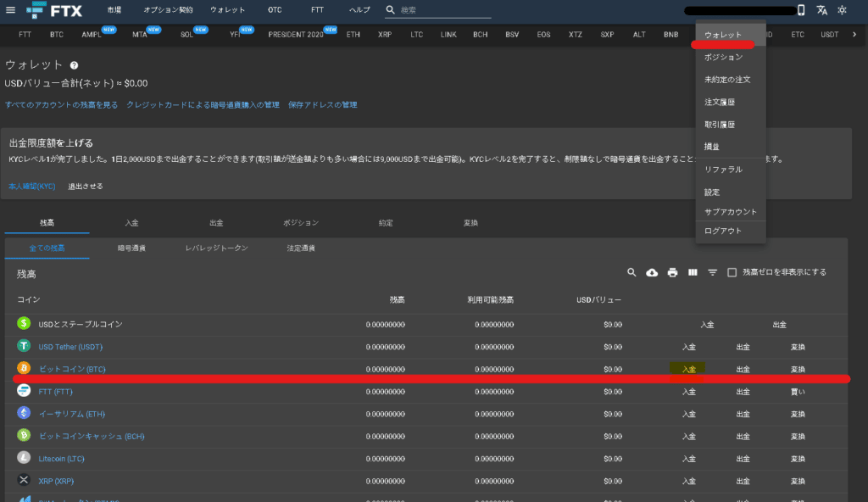Open 取引履歴 from the account dropdown
This screenshot has height=502, width=868.
(x=720, y=125)
